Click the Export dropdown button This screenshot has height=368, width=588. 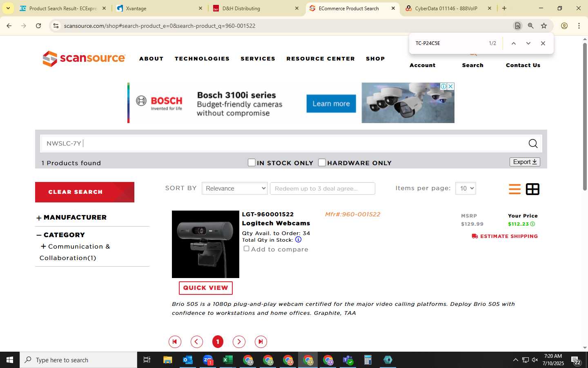525,162
